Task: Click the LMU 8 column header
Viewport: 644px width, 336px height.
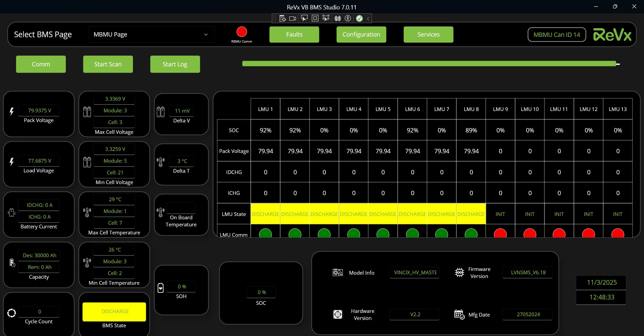Action: coord(471,109)
